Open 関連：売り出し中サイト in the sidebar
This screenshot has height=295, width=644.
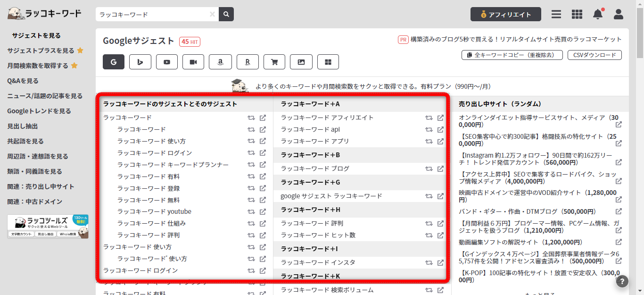[41, 186]
